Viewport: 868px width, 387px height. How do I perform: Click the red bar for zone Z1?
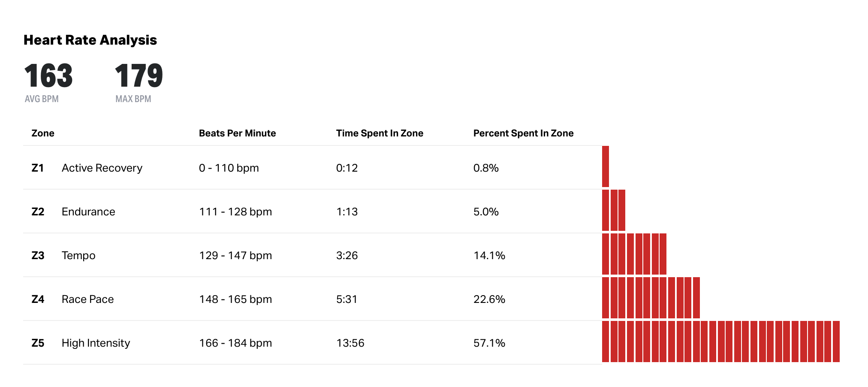coord(606,166)
